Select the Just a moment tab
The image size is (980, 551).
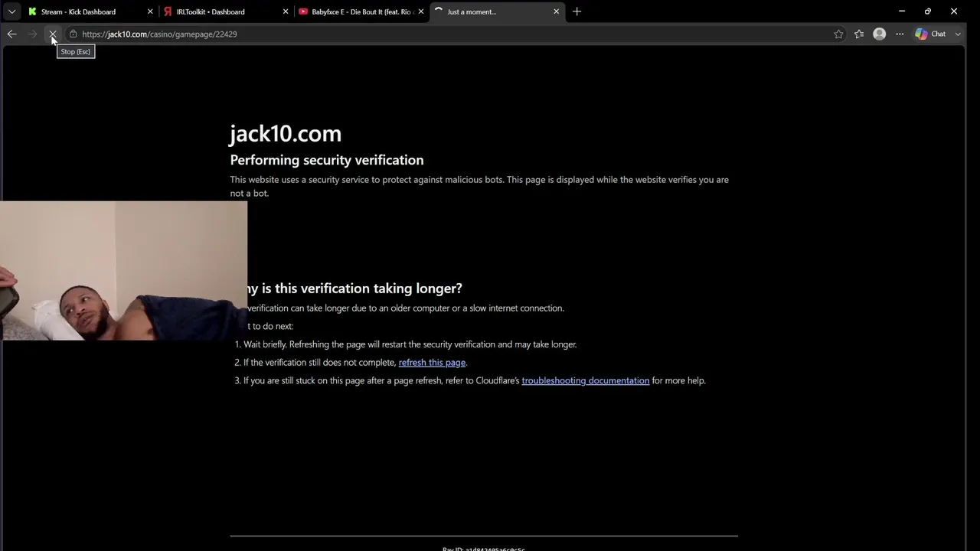497,11
